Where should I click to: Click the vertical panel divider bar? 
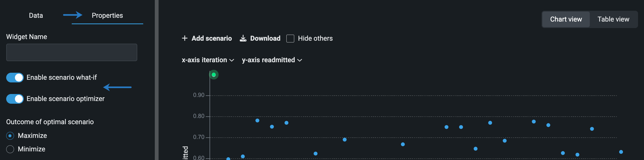pyautogui.click(x=157, y=80)
